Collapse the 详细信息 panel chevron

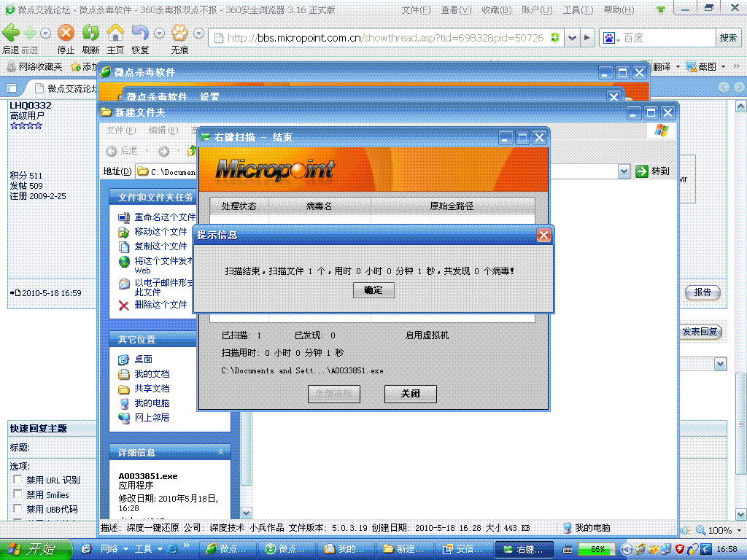click(220, 452)
